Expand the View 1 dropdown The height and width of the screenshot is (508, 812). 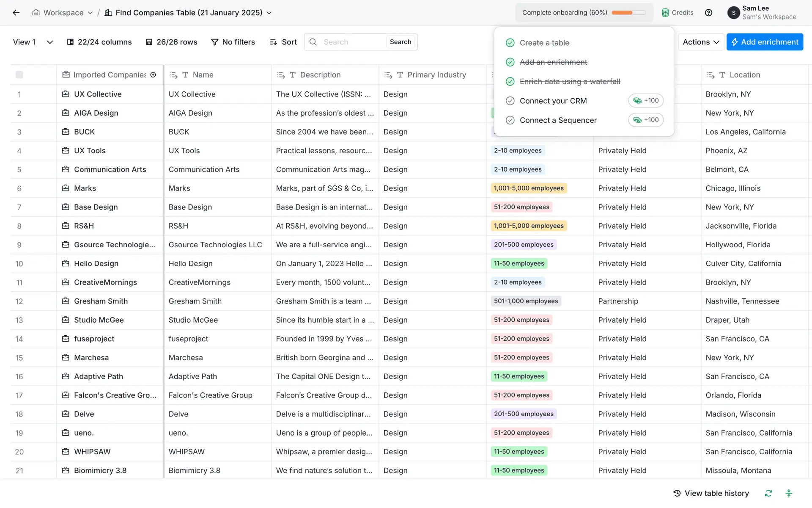(x=49, y=42)
